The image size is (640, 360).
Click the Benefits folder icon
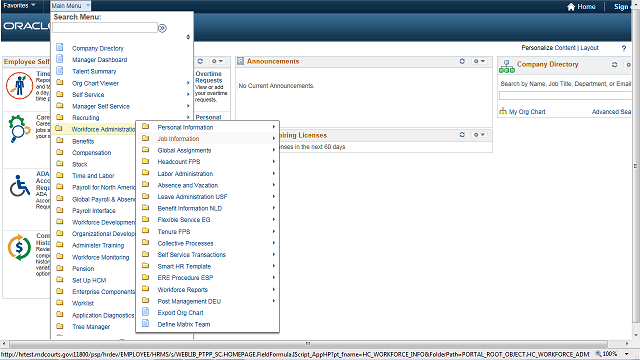[60, 140]
